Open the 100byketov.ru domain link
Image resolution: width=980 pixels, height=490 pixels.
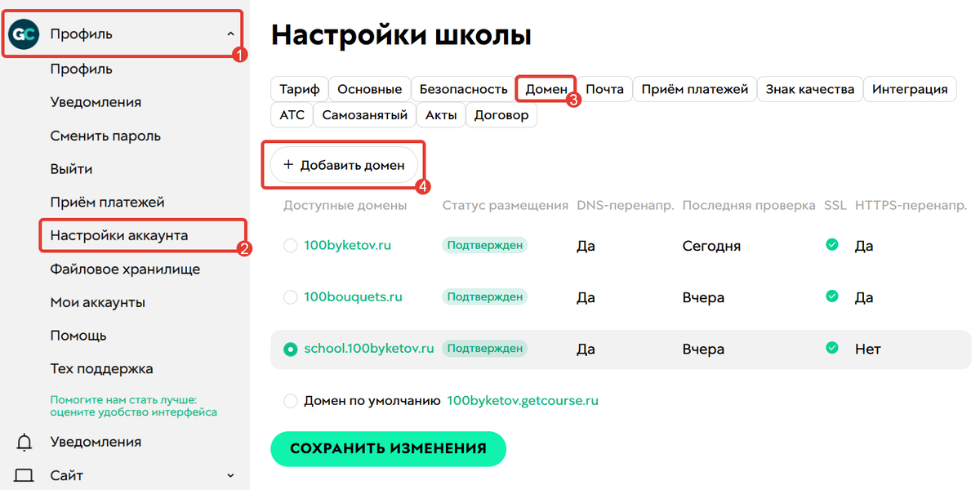348,245
